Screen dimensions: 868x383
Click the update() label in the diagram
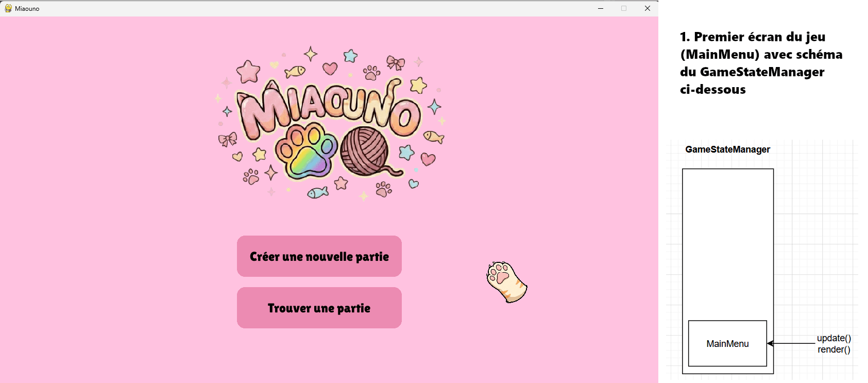point(833,338)
